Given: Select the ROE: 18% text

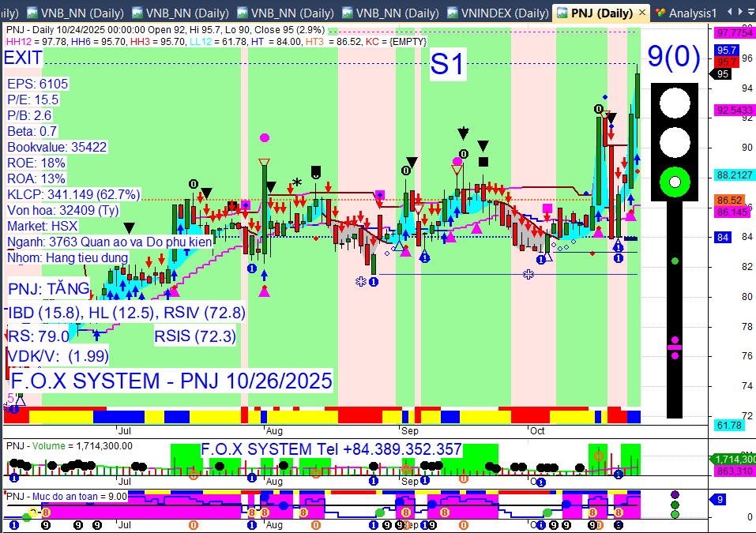Looking at the screenshot, I should [x=36, y=163].
